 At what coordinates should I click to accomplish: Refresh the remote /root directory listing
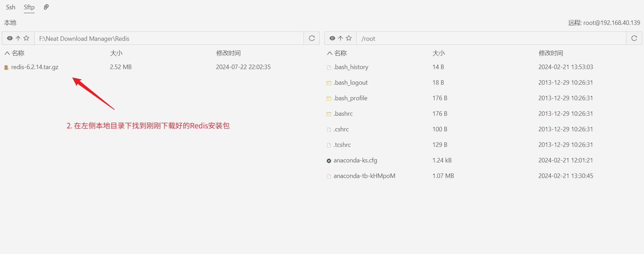[634, 38]
